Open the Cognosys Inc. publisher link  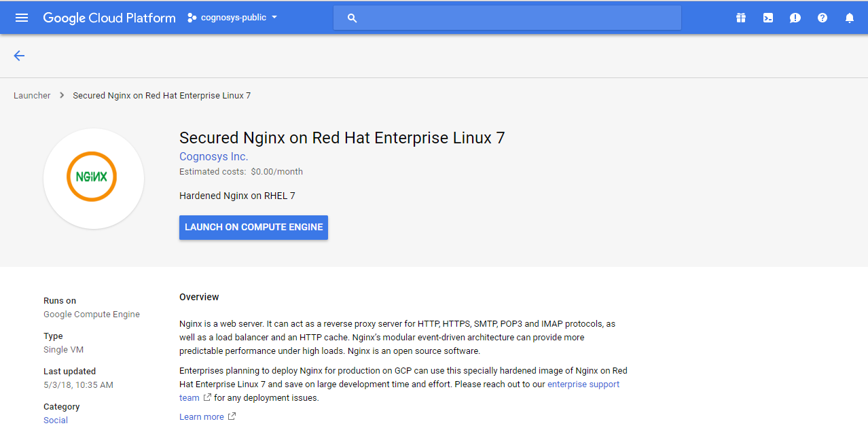213,157
